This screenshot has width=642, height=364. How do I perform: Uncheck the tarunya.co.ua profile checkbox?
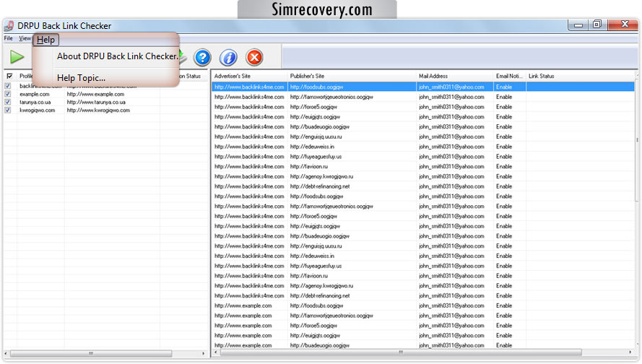click(x=8, y=102)
